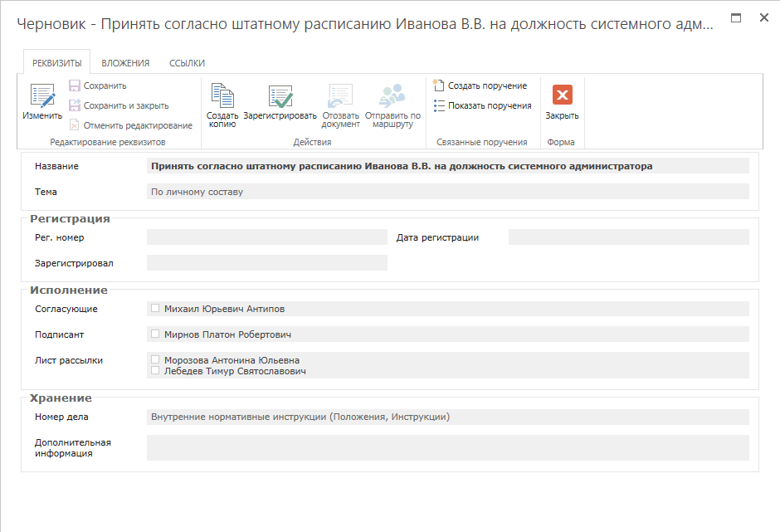Viewport: 780px width, 532px height.
Task: Maximize the document dialog window
Action: [735, 17]
